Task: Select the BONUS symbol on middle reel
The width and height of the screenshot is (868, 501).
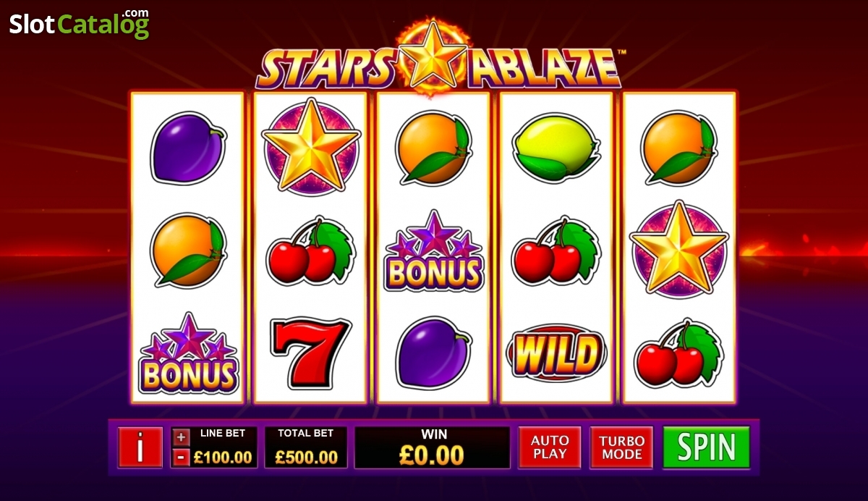Action: tap(433, 250)
